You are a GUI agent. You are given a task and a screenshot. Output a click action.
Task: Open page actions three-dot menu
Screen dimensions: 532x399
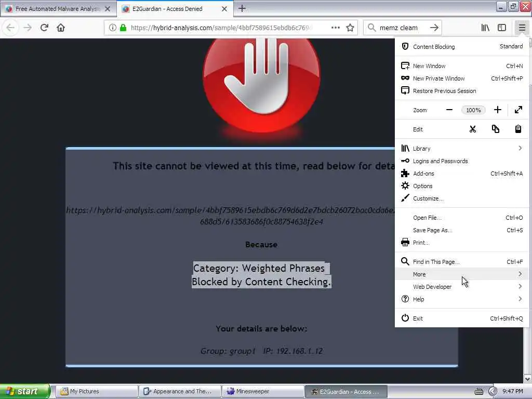click(x=335, y=28)
